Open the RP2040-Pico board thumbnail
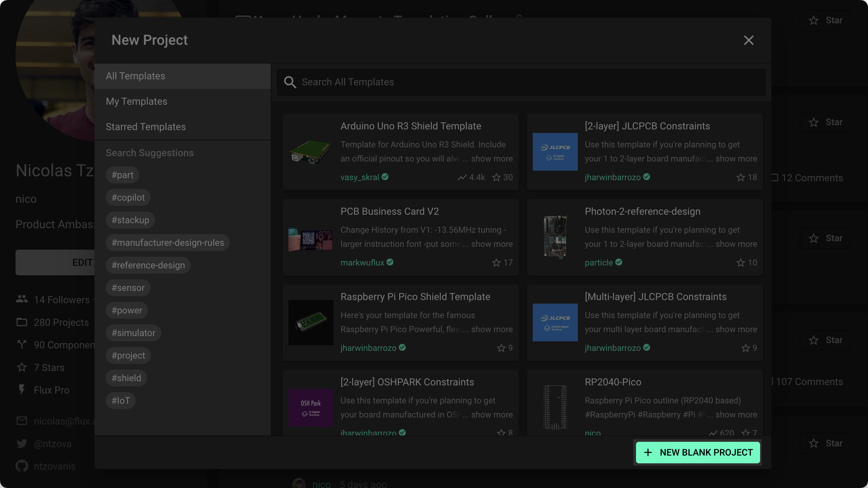Viewport: 868px width, 488px height. [555, 408]
